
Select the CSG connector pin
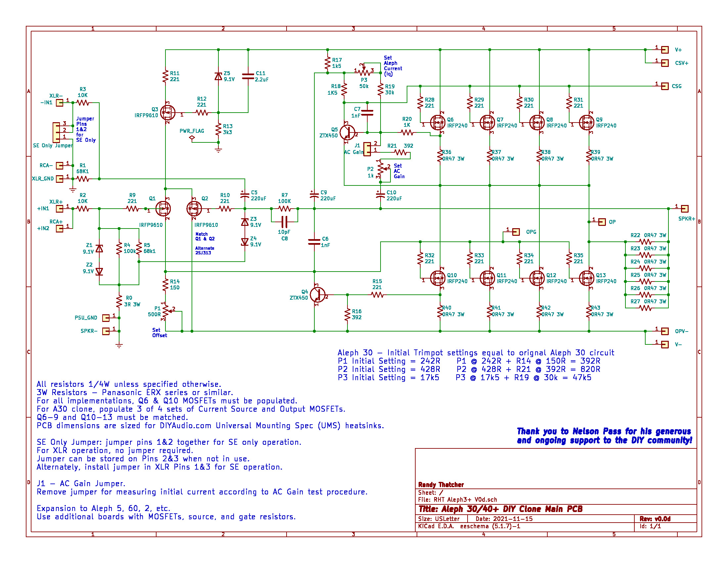point(665,86)
